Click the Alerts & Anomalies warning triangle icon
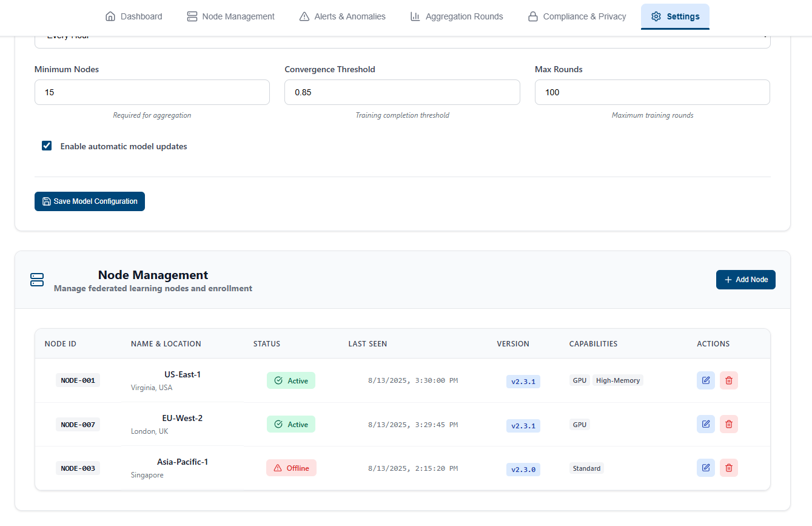The width and height of the screenshot is (812, 526). pos(304,16)
